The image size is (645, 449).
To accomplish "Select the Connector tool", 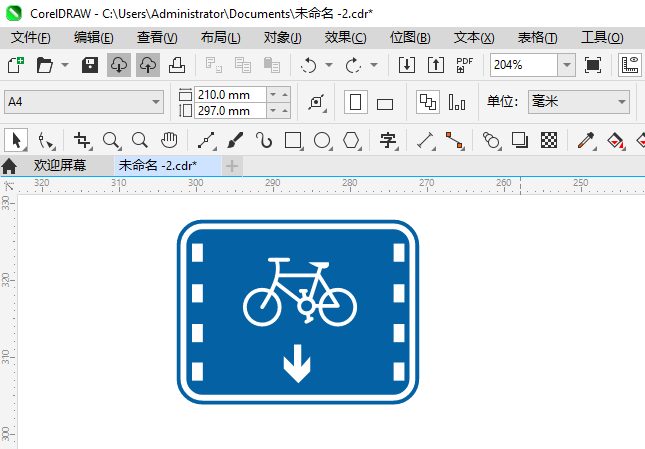I will (x=455, y=140).
